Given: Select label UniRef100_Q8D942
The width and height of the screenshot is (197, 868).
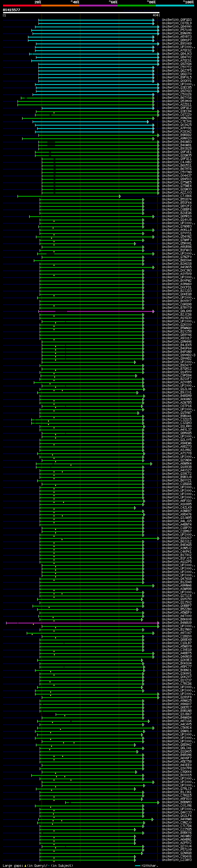Looking at the screenshot, I should (x=177, y=744).
